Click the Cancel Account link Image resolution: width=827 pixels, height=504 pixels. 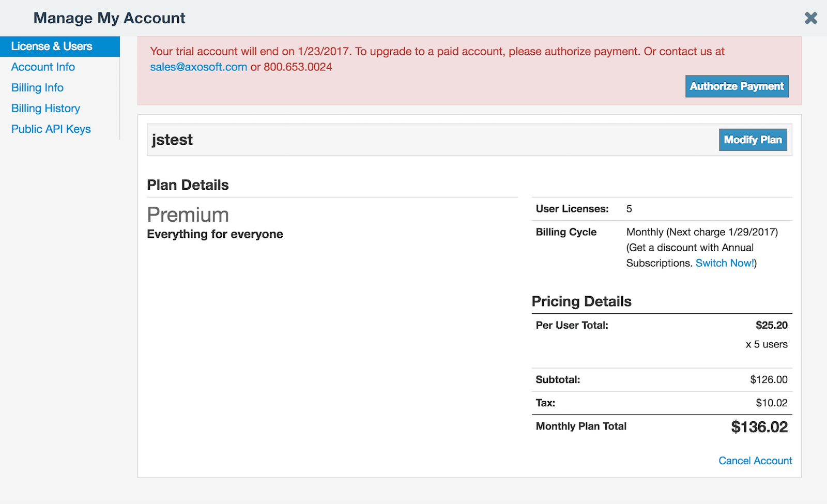(x=755, y=461)
